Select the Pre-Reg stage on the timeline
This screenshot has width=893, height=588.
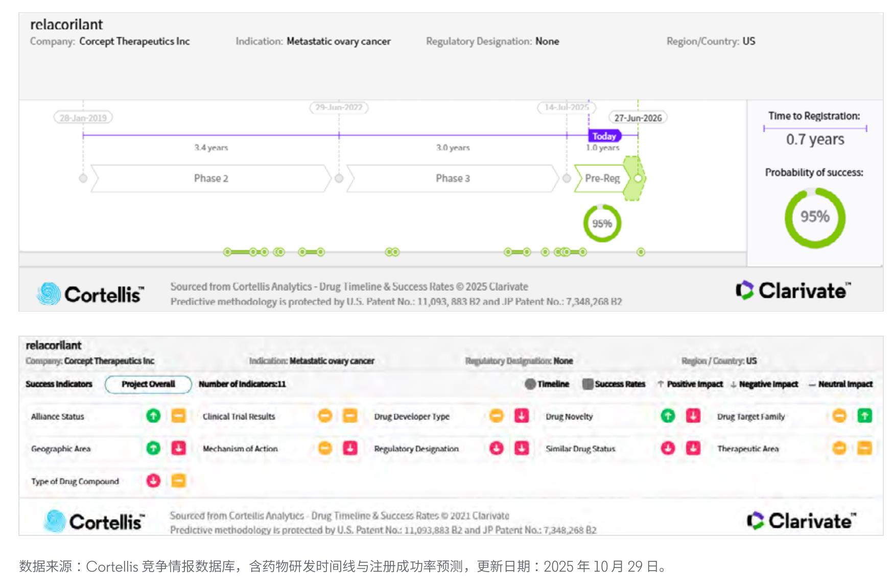[x=602, y=178]
